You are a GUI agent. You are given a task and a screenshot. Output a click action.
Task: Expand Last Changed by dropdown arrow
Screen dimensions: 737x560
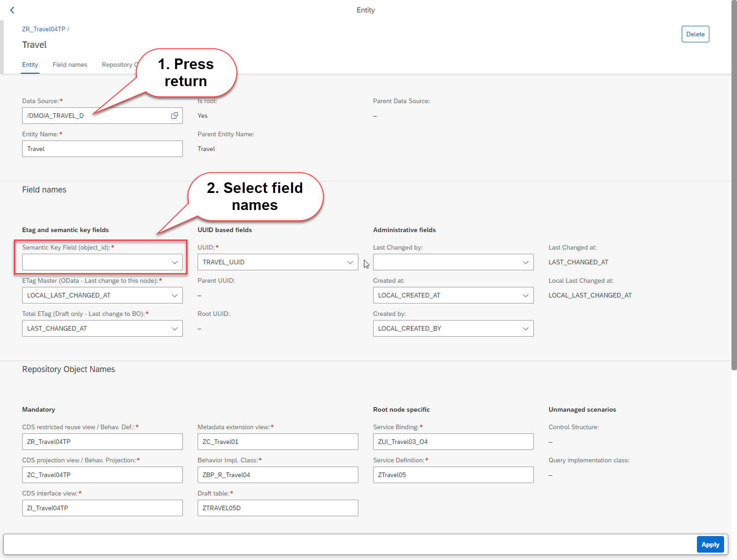tap(526, 262)
